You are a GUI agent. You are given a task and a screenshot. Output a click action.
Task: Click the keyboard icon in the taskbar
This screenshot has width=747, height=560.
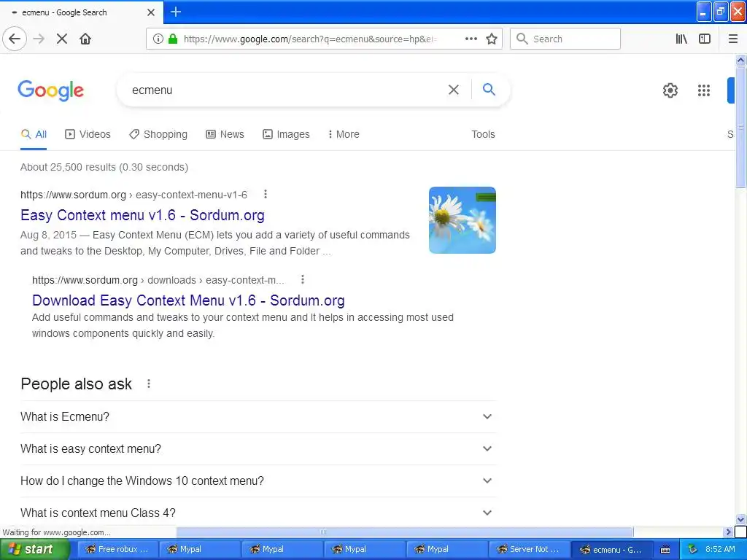pos(665,550)
